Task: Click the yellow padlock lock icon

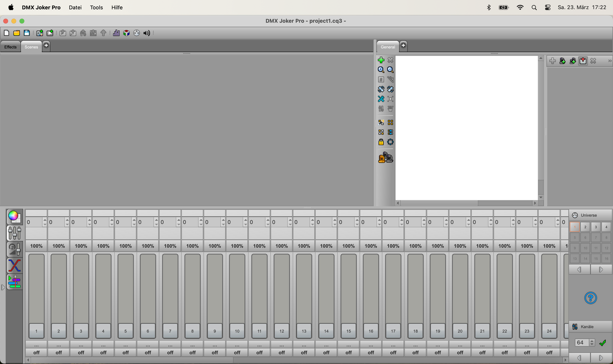Action: [381, 142]
